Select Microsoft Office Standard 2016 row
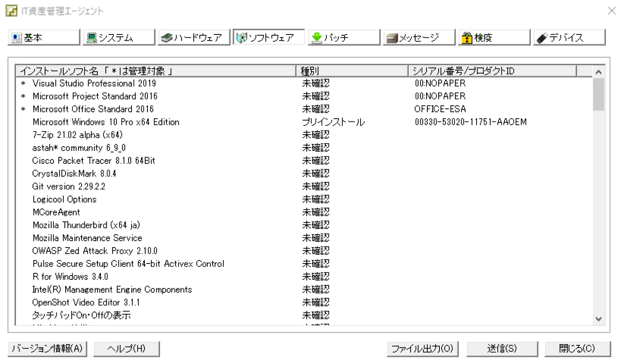 304,109
